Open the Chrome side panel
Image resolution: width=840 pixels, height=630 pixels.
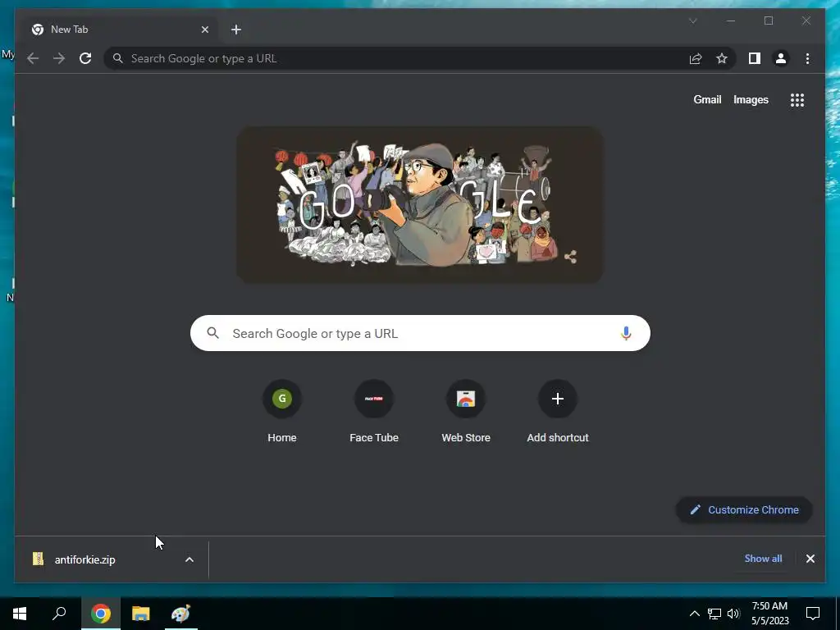755,58
